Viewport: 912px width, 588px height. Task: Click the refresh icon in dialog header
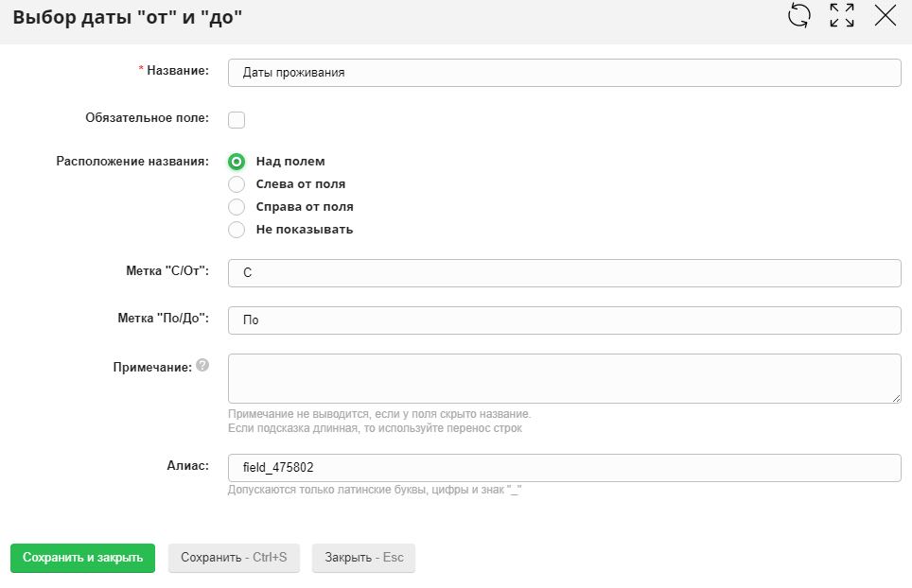[x=799, y=15]
